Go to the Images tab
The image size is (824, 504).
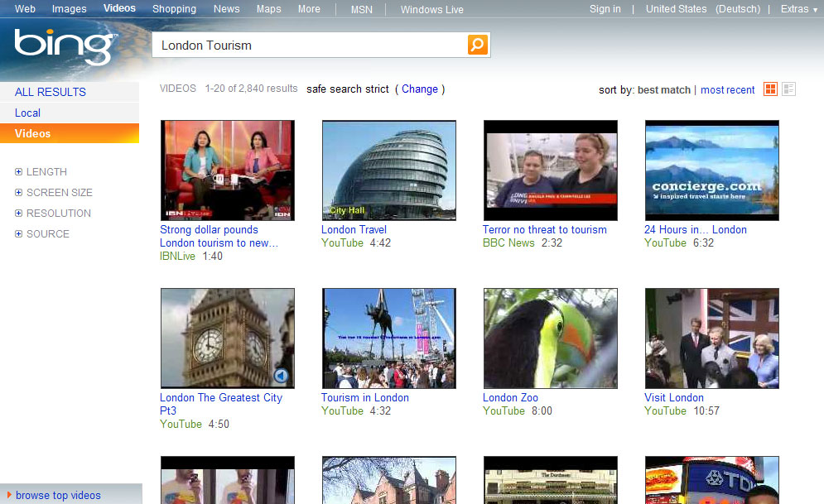[x=69, y=9]
